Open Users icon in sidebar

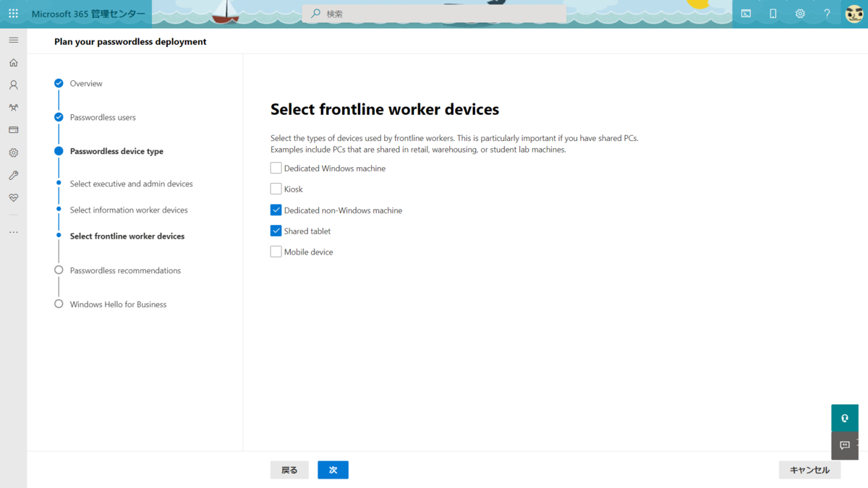tap(13, 85)
